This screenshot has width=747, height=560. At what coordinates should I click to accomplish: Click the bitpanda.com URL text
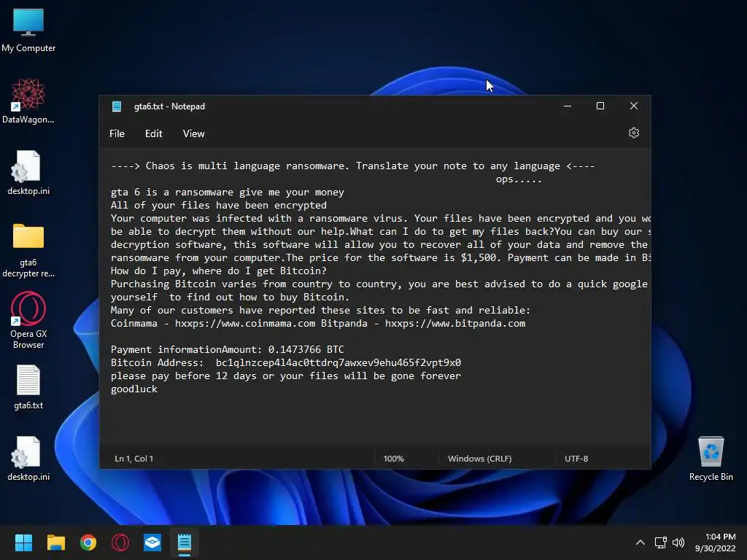455,323
